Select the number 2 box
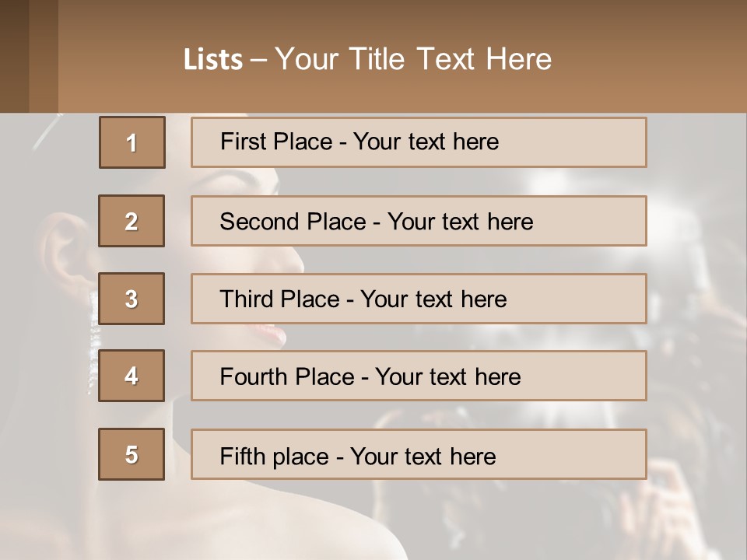 [x=132, y=221]
